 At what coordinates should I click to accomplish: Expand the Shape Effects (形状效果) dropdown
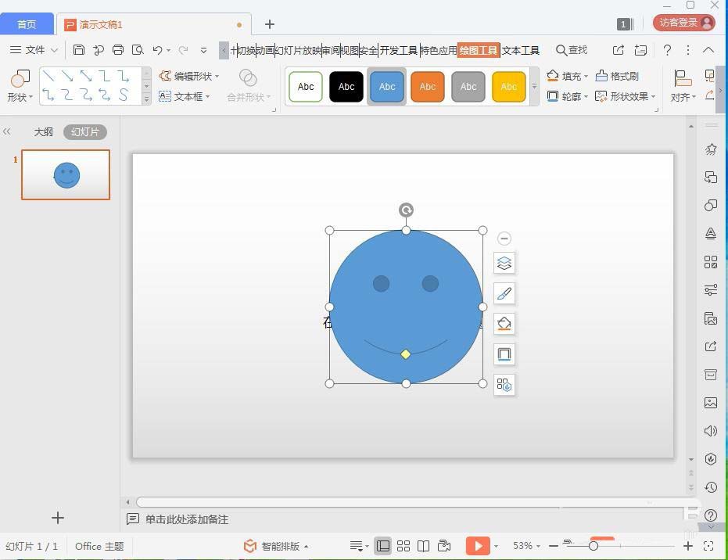[x=626, y=96]
